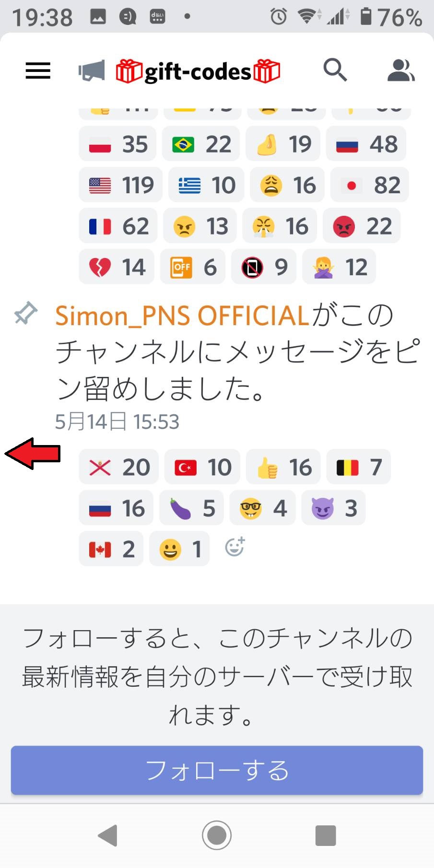The height and width of the screenshot is (868, 434).
Task: Toggle the Turkey flag reaction with 10
Action: 202,467
